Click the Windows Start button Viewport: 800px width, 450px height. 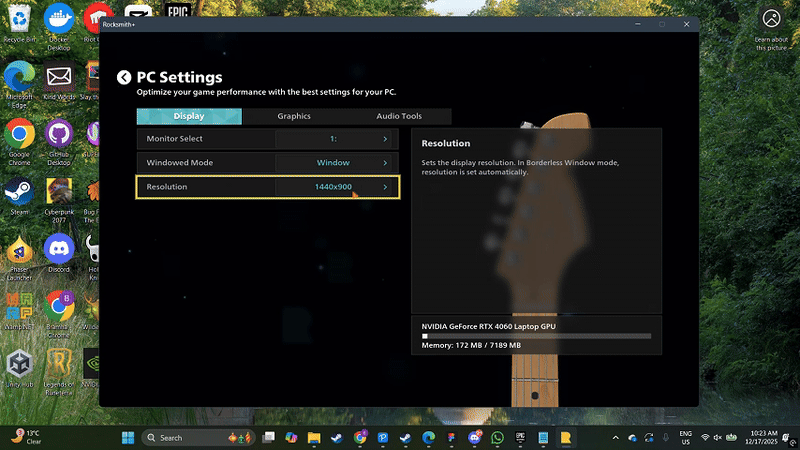pos(128,438)
